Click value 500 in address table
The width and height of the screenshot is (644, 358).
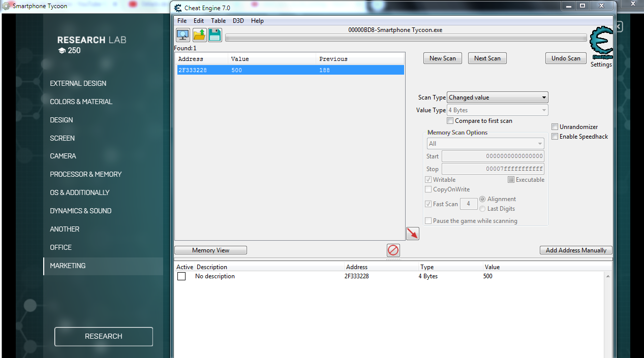pyautogui.click(x=488, y=276)
